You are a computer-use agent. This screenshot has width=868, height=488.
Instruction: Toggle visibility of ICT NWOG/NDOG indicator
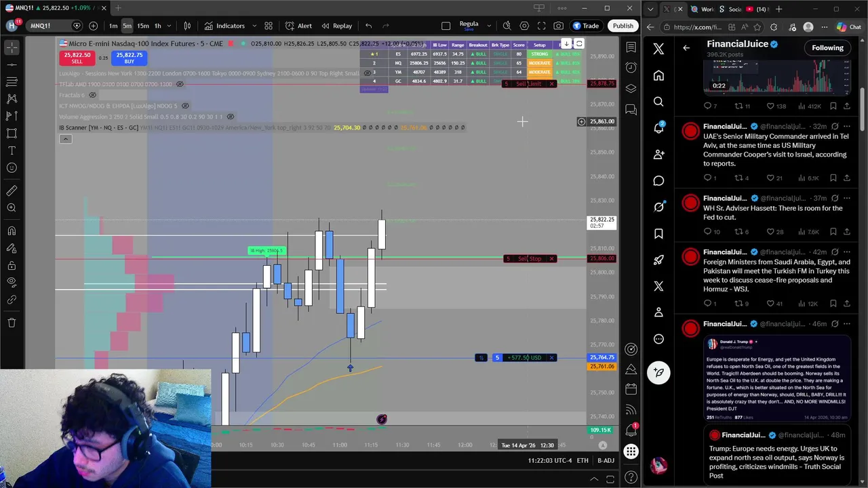pos(185,106)
